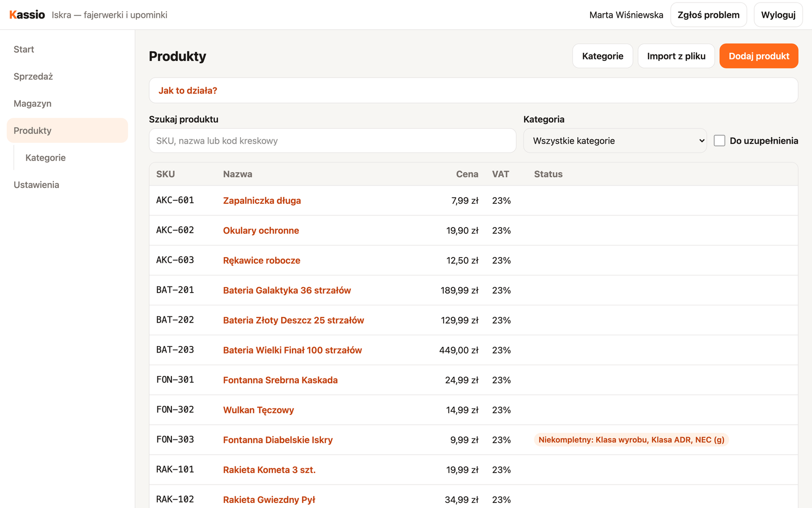812x508 pixels.
Task: Open product Rakieta Kometa 3 szt.
Action: [269, 470]
